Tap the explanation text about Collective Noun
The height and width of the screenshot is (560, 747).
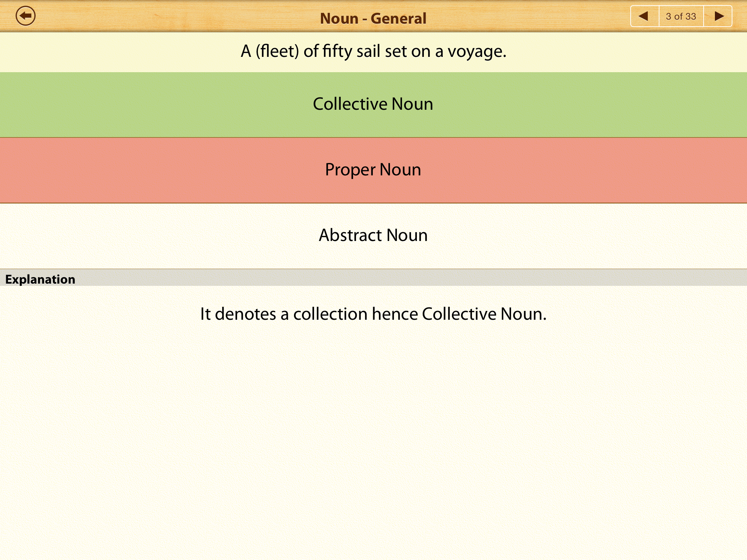373,314
